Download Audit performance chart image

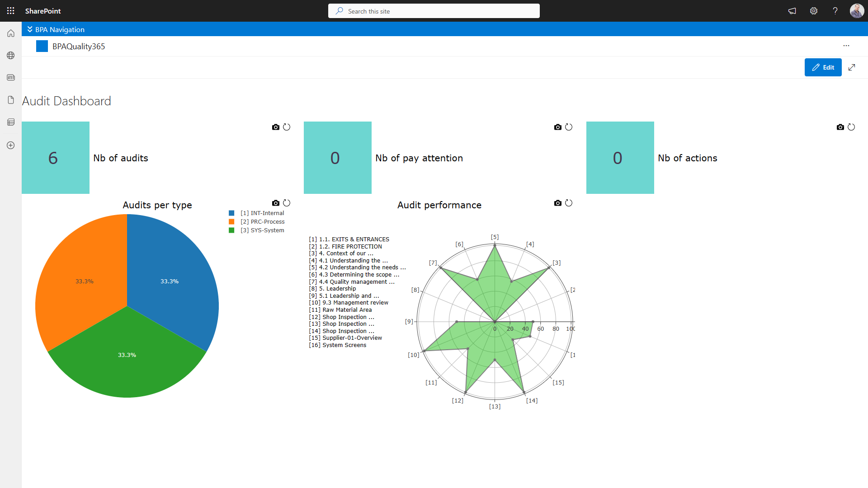tap(558, 203)
